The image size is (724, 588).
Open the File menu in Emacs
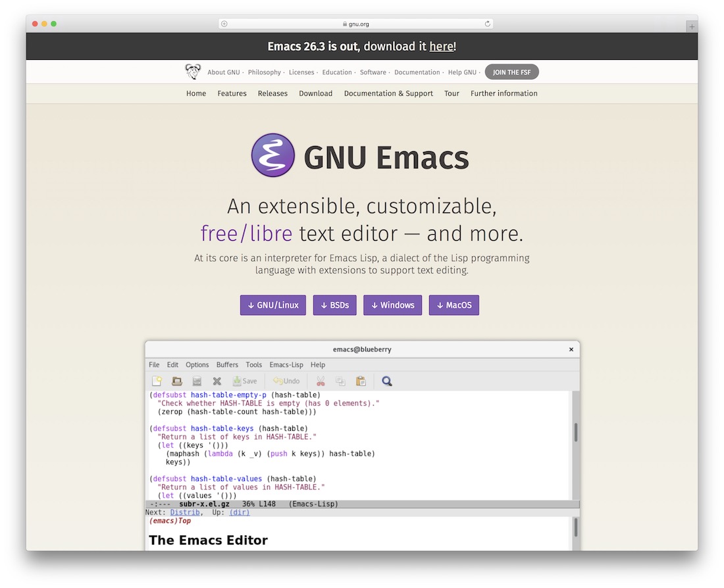tap(154, 364)
